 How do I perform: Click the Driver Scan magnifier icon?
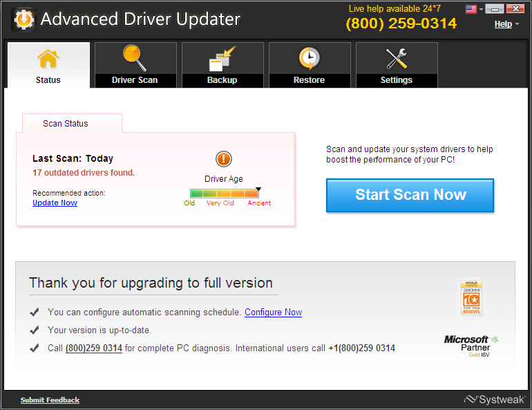coord(134,57)
